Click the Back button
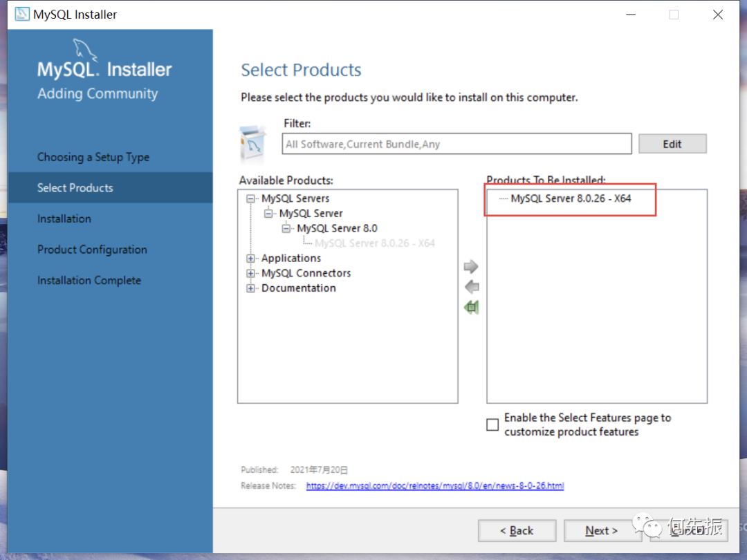 coord(517,530)
